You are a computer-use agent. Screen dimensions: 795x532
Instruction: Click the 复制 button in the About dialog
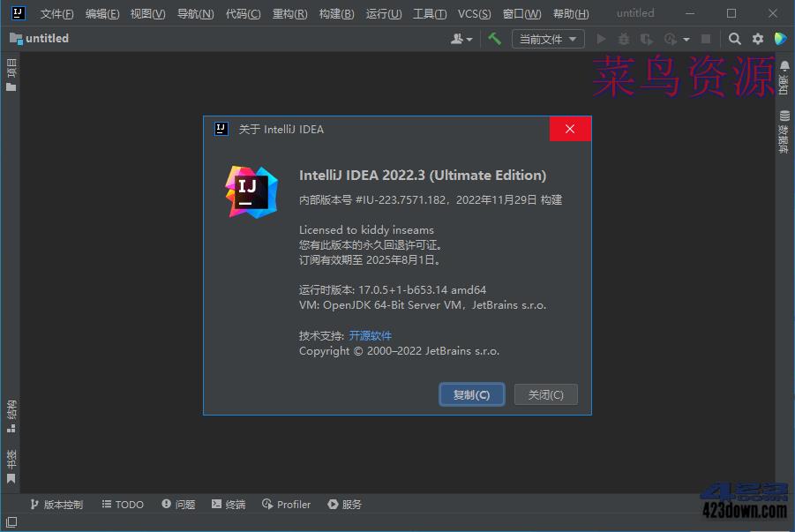click(x=471, y=394)
